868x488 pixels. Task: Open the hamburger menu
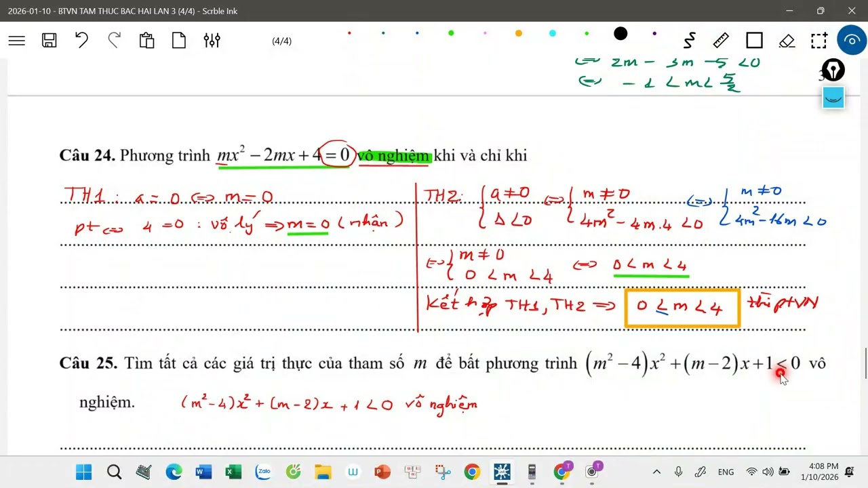point(17,41)
